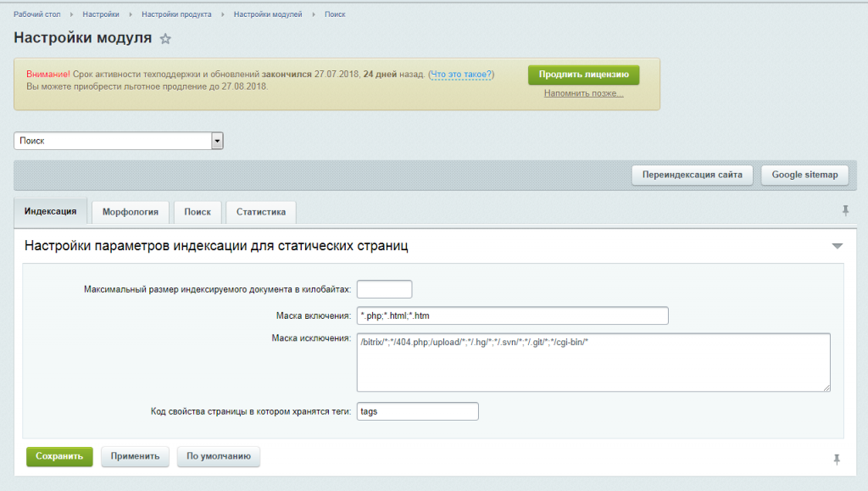The image size is (868, 491).
Task: Click the maximum document size input field
Action: click(384, 289)
